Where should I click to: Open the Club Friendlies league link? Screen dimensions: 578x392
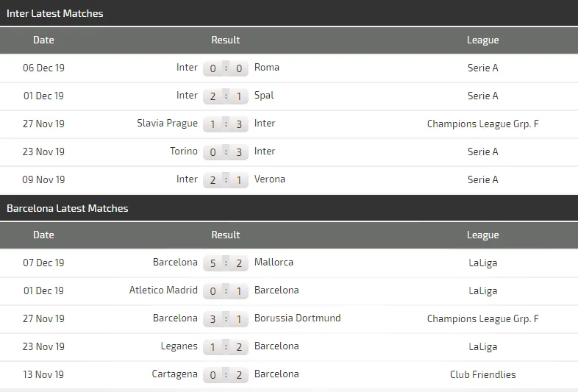pos(482,375)
